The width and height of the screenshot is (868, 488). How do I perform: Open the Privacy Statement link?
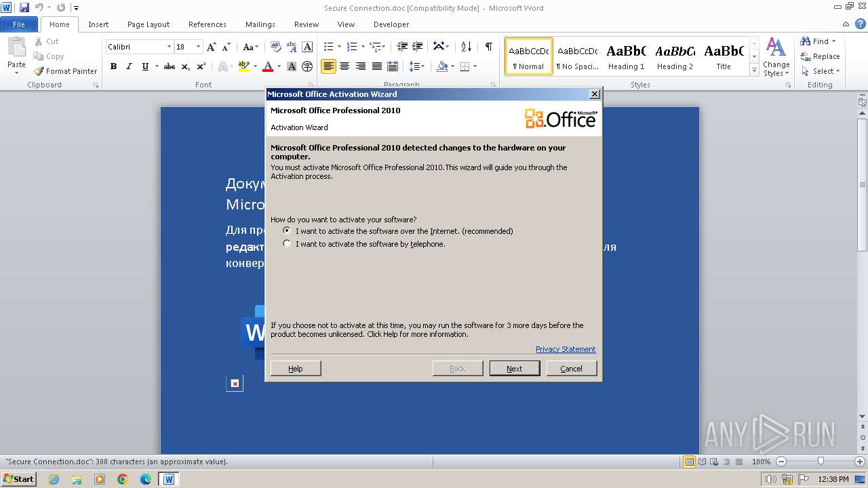[566, 349]
